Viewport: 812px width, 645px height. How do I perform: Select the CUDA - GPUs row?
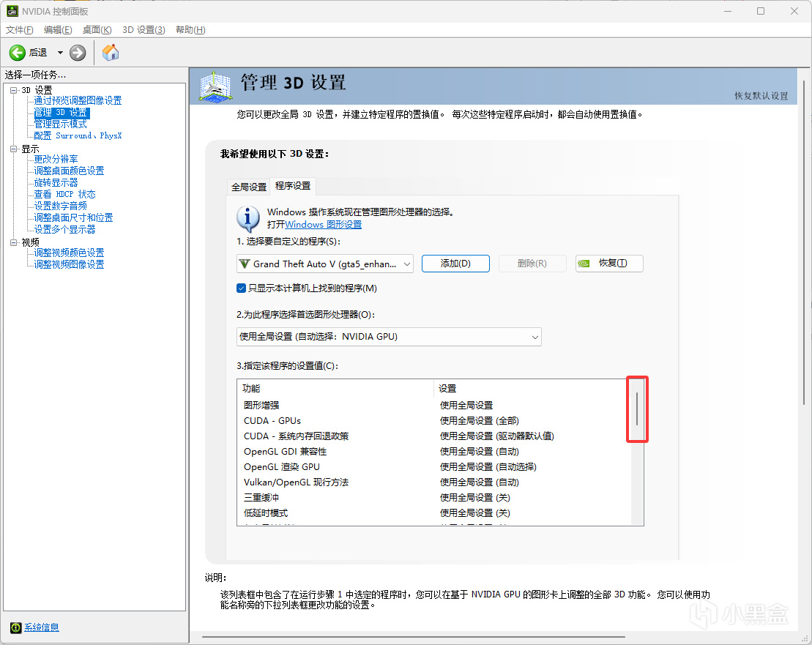pyautogui.click(x=434, y=421)
